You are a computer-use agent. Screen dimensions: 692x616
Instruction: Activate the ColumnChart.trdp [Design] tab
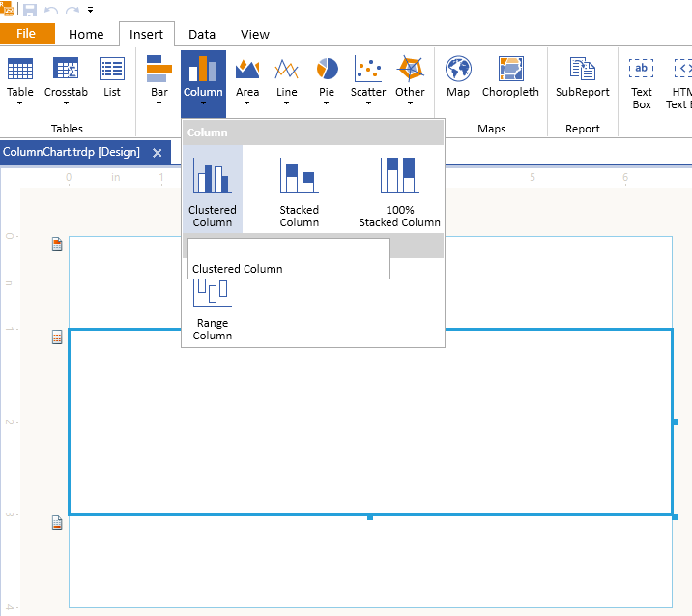72,152
